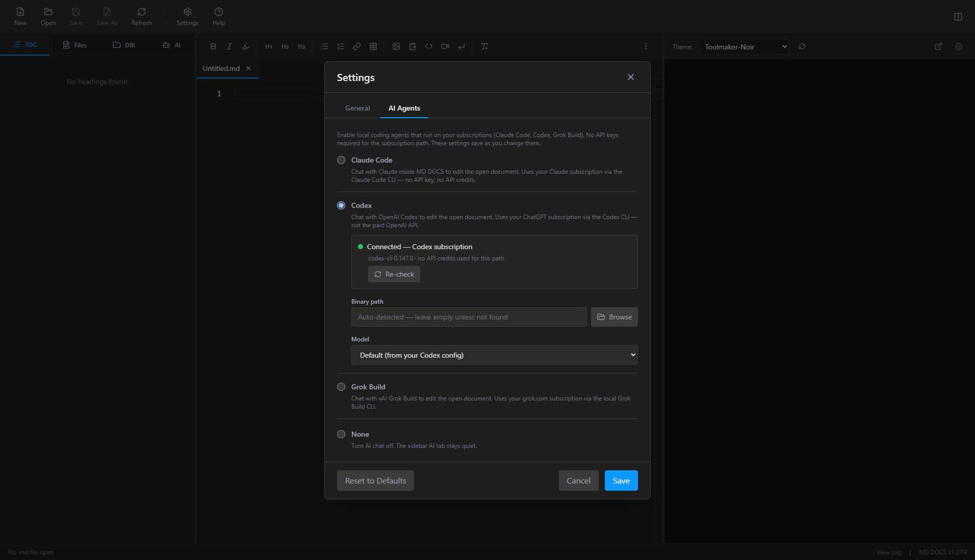Open the Files sidebar tab
975x560 pixels.
pyautogui.click(x=74, y=45)
